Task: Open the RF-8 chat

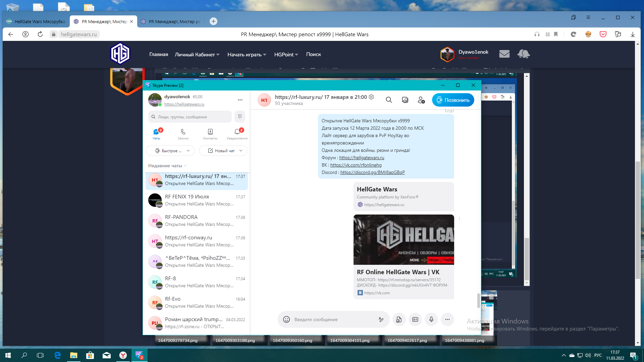Action: [197, 282]
